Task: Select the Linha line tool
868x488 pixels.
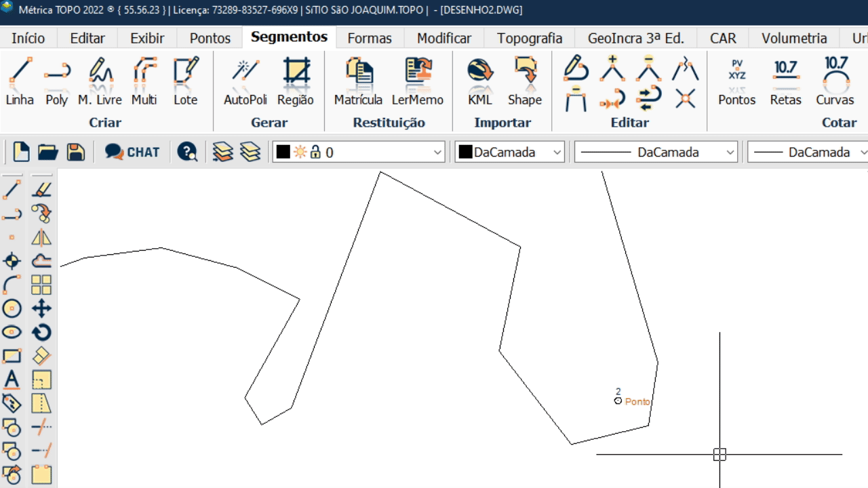Action: point(20,81)
